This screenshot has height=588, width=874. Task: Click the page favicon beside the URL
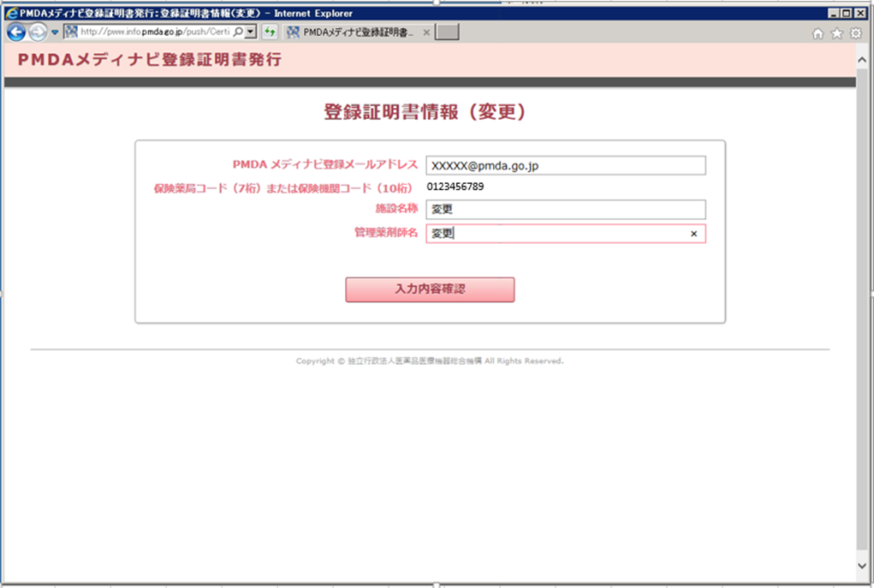pyautogui.click(x=71, y=32)
